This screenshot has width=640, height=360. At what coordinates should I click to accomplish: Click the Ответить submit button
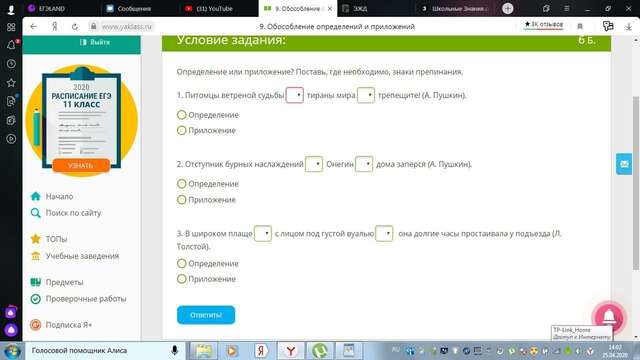[206, 315]
